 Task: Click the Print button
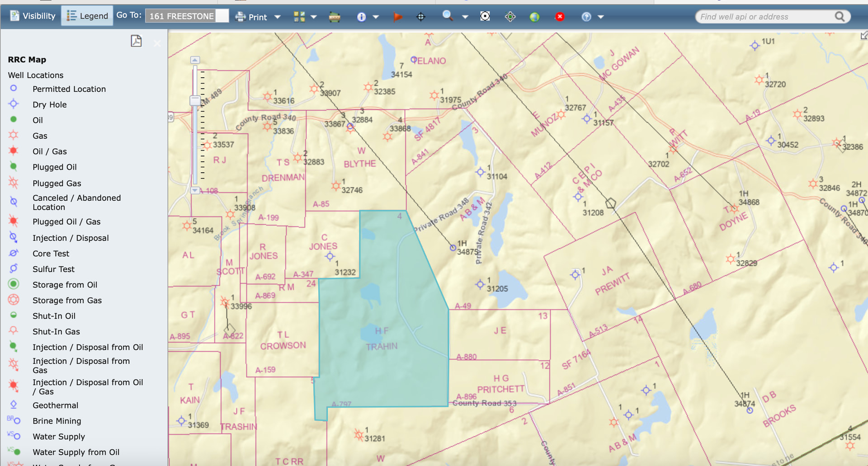(x=252, y=17)
